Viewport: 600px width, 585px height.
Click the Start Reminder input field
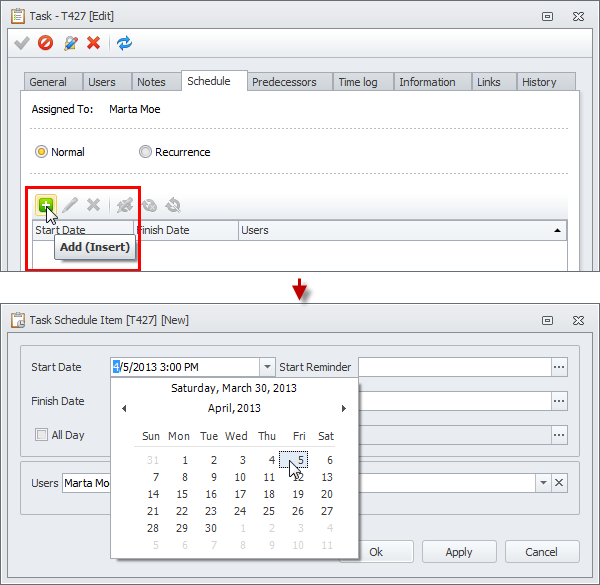455,367
